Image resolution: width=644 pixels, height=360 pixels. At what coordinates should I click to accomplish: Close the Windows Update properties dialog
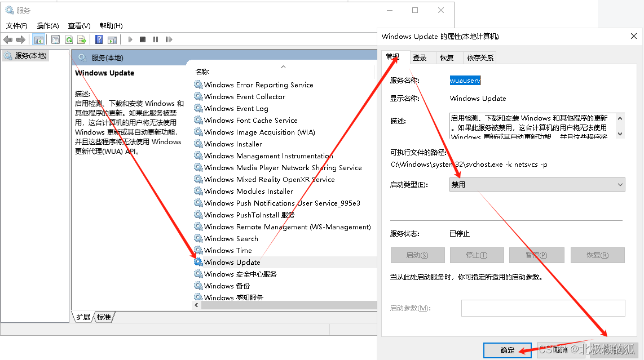click(634, 36)
